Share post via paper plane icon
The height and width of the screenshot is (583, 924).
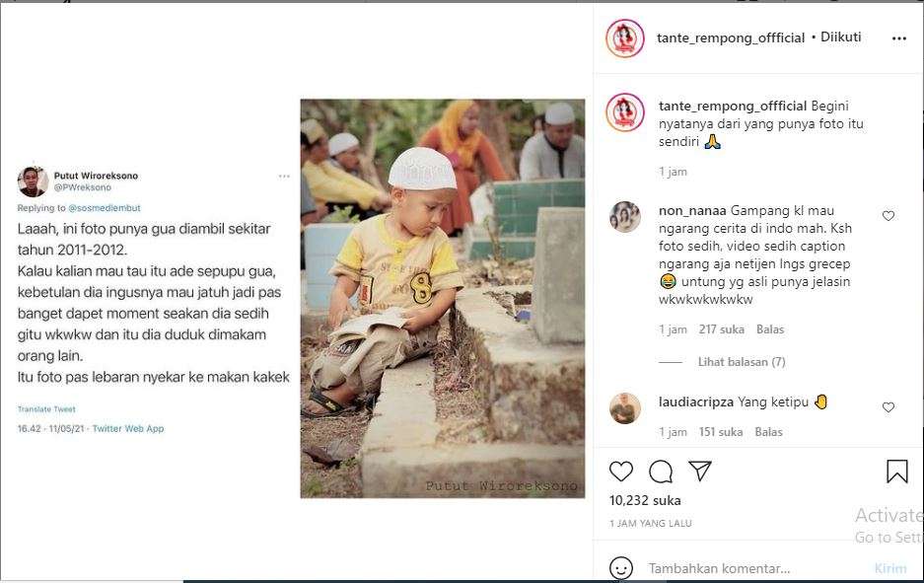point(700,472)
